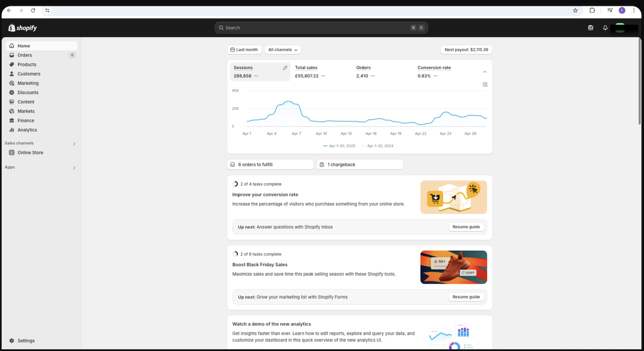
Task: Resume the Black Friday Sales guide
Action: (x=466, y=297)
